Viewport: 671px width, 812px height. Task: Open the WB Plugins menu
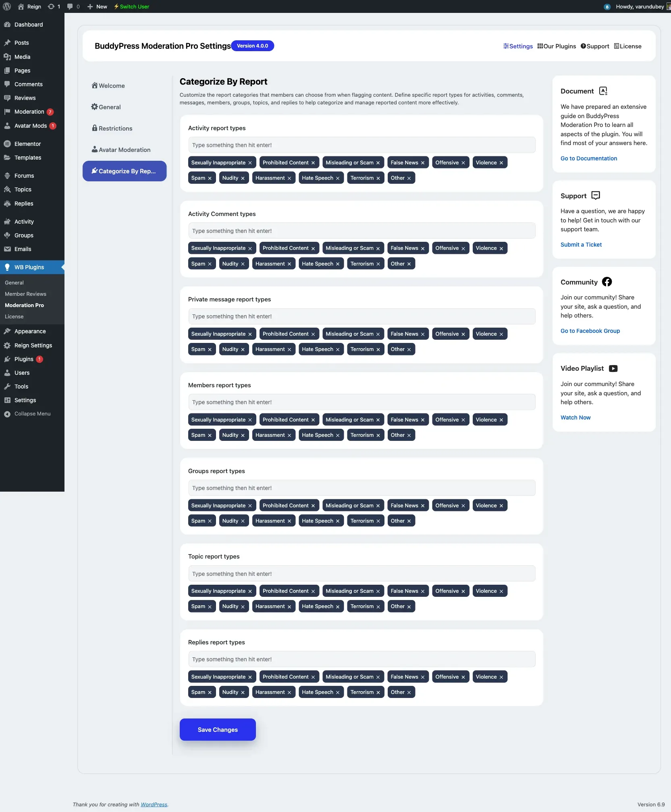tap(32, 267)
